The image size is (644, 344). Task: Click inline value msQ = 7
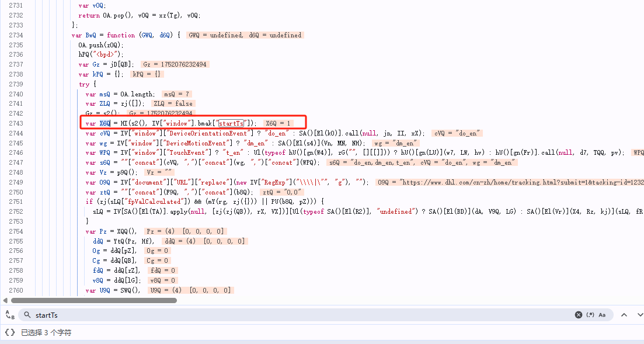pyautogui.click(x=176, y=94)
